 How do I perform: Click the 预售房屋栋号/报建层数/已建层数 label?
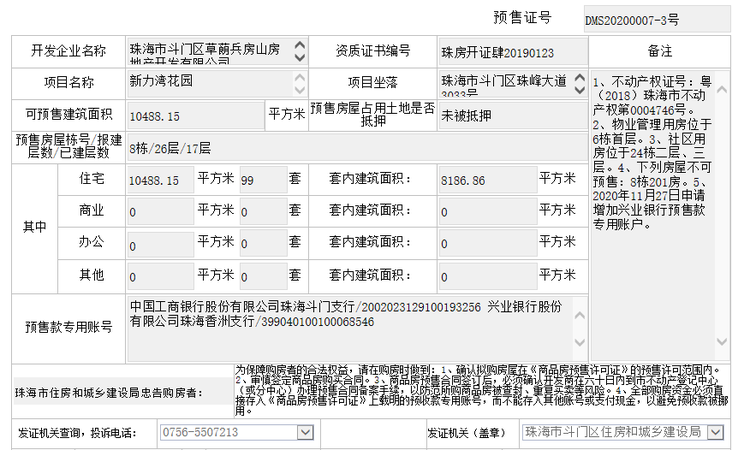(x=68, y=146)
